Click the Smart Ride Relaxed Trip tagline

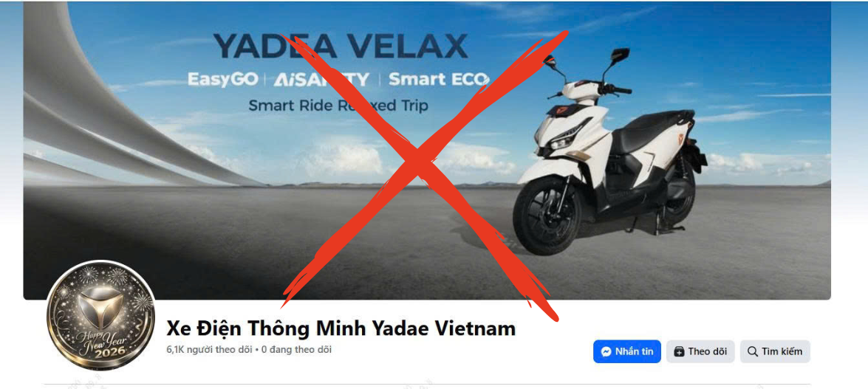(x=338, y=105)
